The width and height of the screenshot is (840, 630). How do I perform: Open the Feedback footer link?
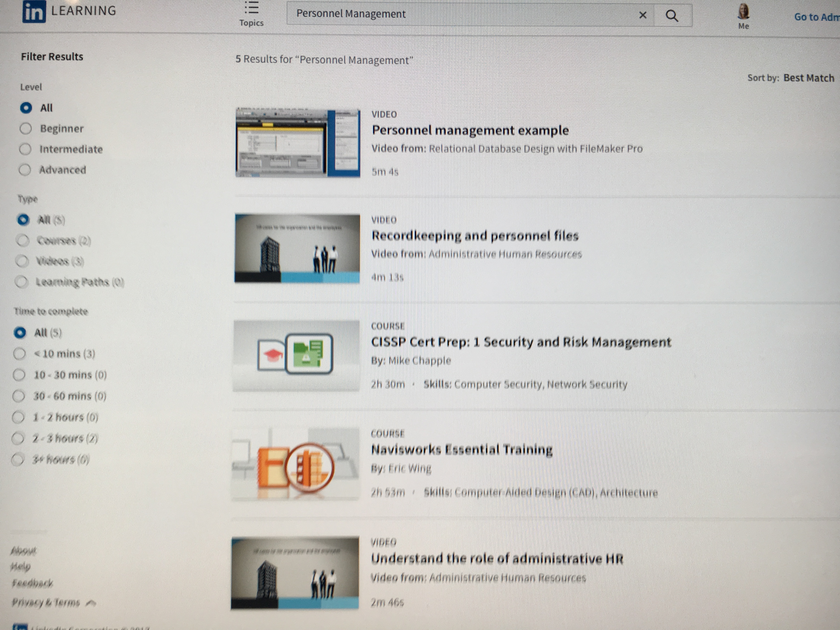[32, 583]
